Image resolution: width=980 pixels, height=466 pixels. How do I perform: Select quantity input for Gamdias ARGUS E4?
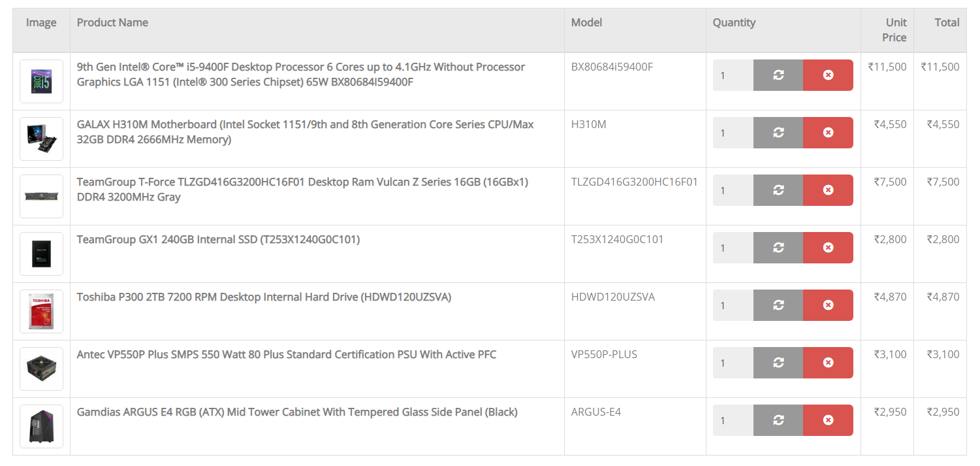pos(733,420)
